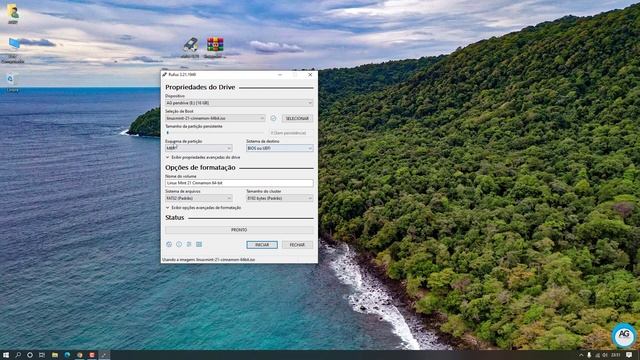The image size is (640, 360).
Task: Open Rufus About info icon
Action: point(179,244)
